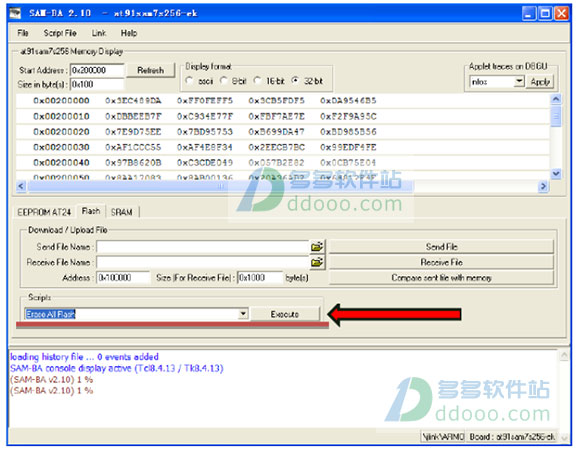
Task: Select the 8-bit display format
Action: 223,81
